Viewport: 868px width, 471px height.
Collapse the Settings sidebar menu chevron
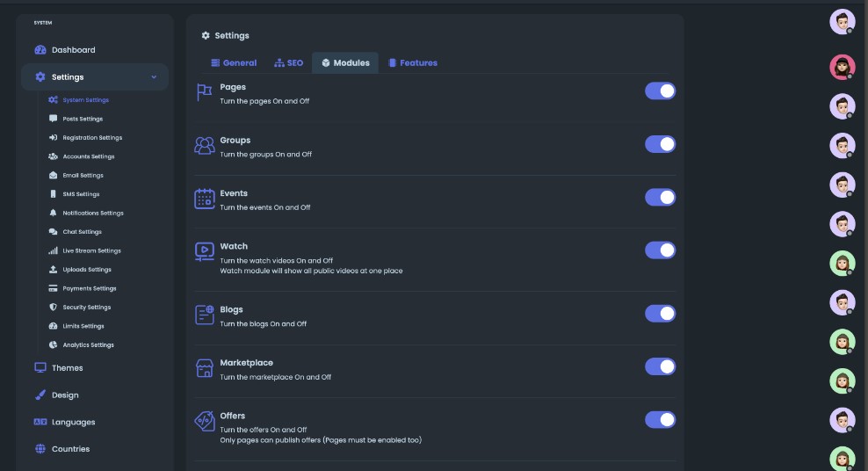[154, 77]
